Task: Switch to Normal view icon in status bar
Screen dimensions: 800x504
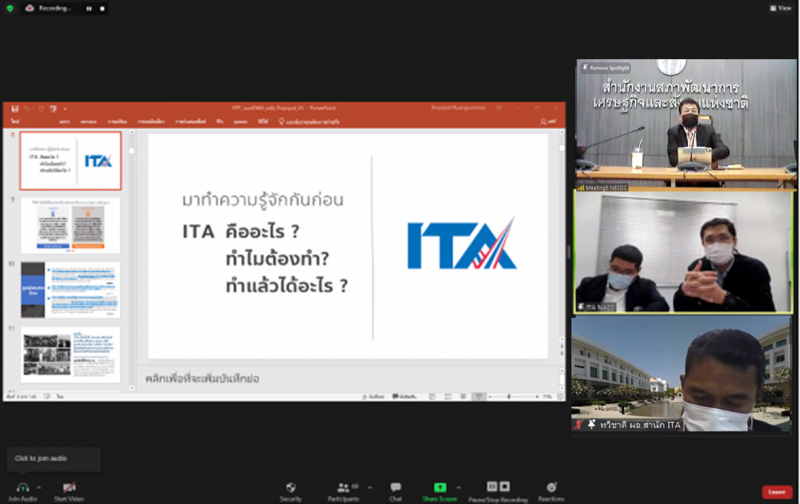Action: (432, 396)
